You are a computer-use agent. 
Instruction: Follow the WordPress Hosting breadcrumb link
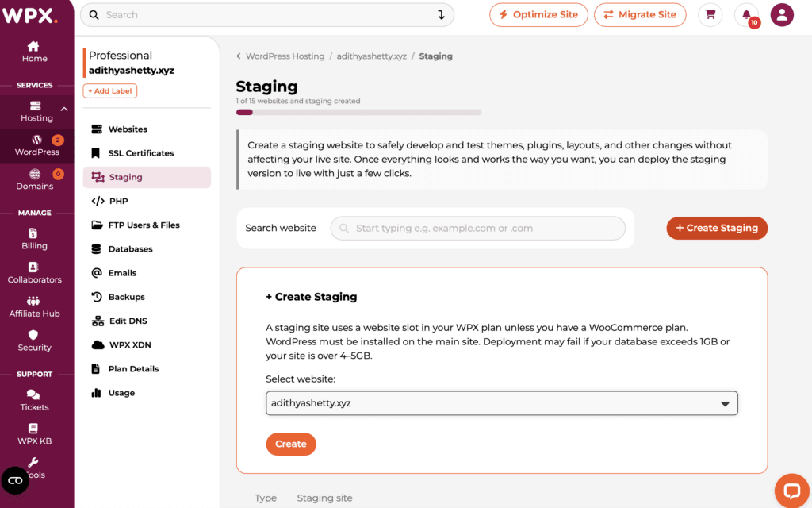click(285, 56)
